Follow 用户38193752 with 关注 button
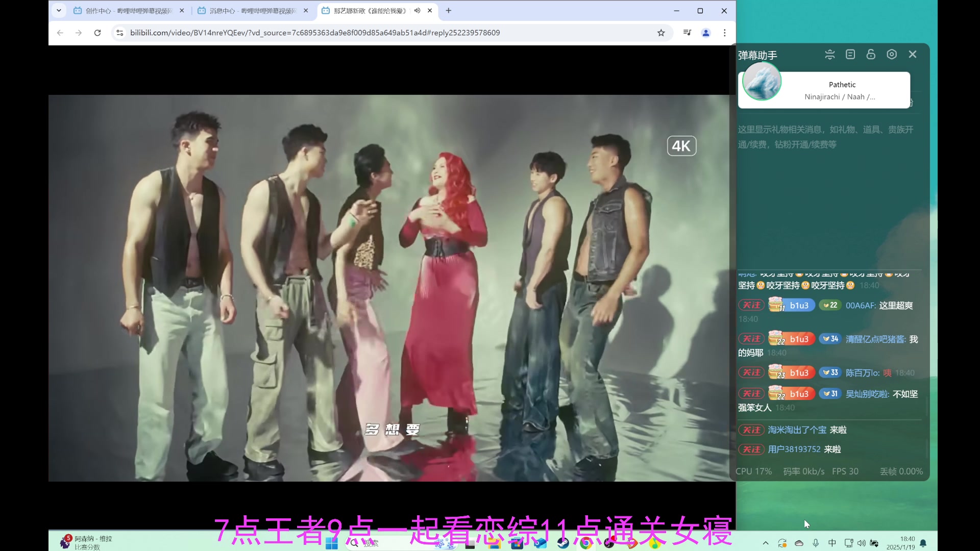 click(751, 449)
